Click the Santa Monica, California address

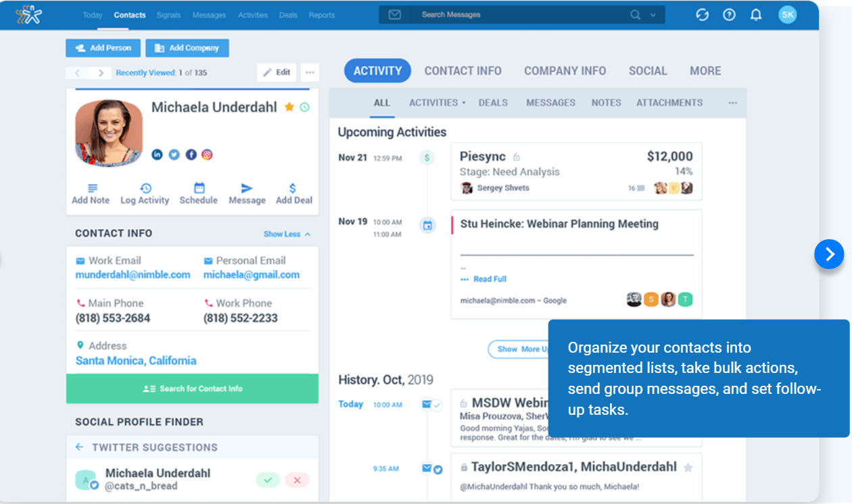click(136, 361)
